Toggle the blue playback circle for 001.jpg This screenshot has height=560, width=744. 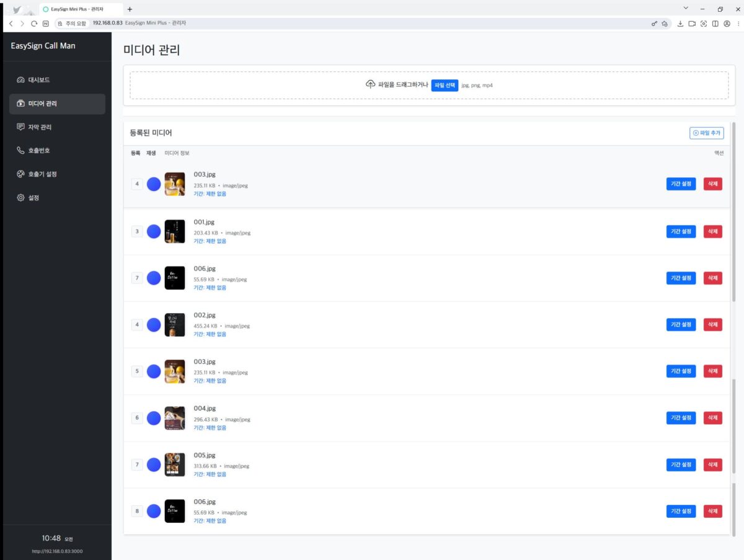[x=154, y=231]
